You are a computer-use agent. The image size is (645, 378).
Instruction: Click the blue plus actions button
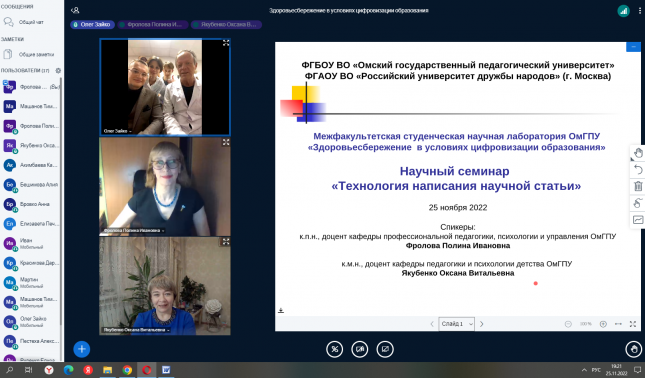click(x=81, y=349)
